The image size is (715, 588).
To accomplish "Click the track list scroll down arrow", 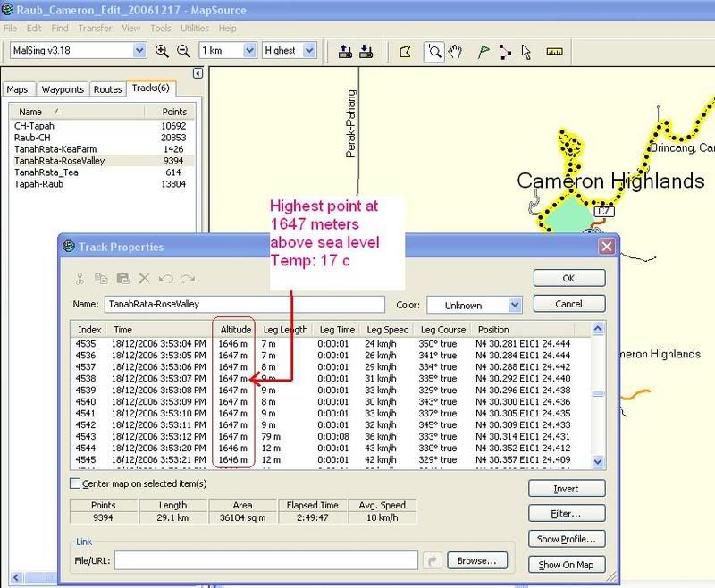I will [598, 462].
